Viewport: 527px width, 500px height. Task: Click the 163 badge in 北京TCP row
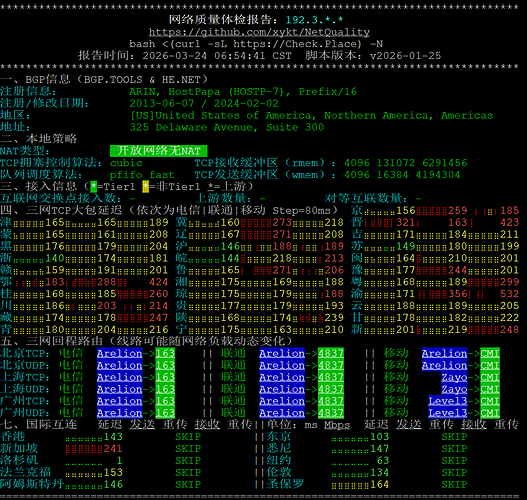click(x=165, y=353)
